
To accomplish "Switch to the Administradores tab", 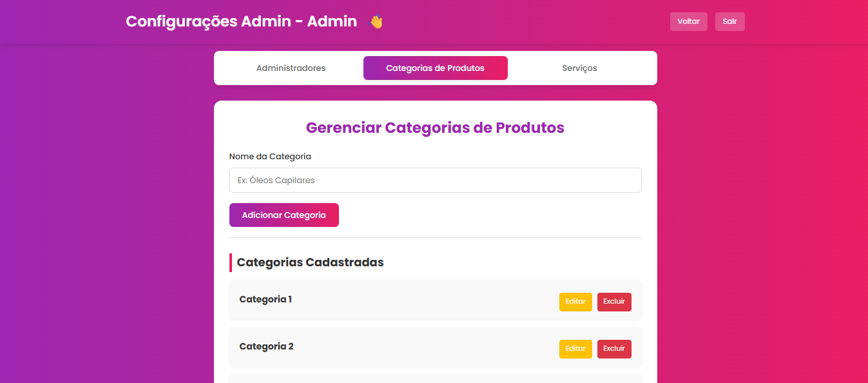I will point(291,68).
